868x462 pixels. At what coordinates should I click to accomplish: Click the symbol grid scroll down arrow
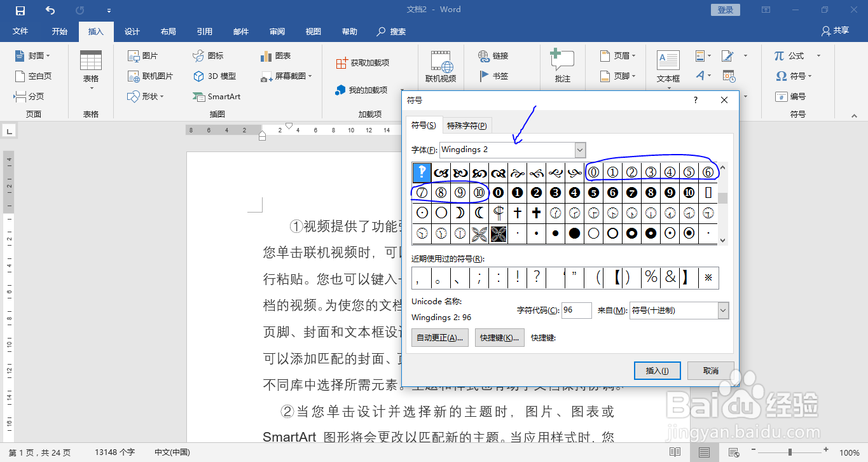point(722,240)
